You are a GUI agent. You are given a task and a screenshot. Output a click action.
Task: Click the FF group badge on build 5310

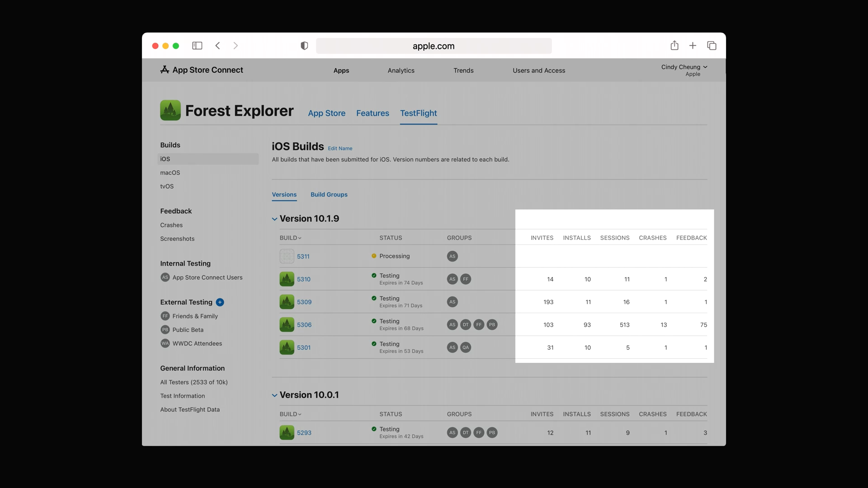(x=466, y=279)
